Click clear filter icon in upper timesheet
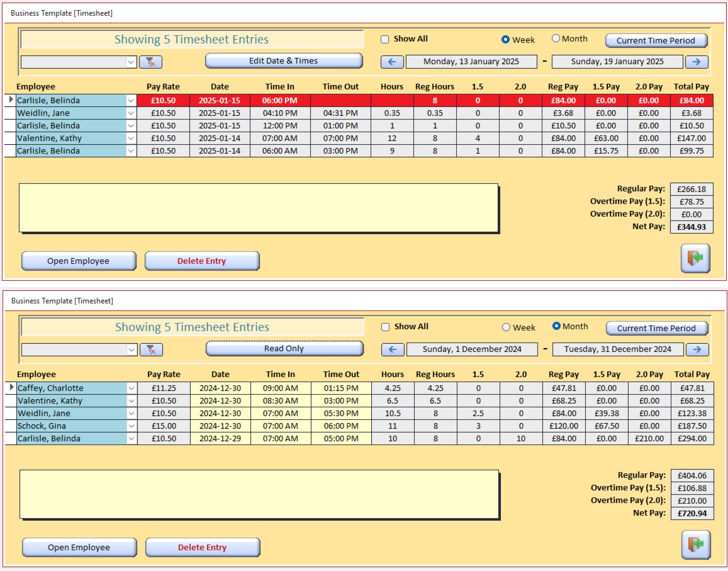The image size is (728, 571). click(151, 62)
